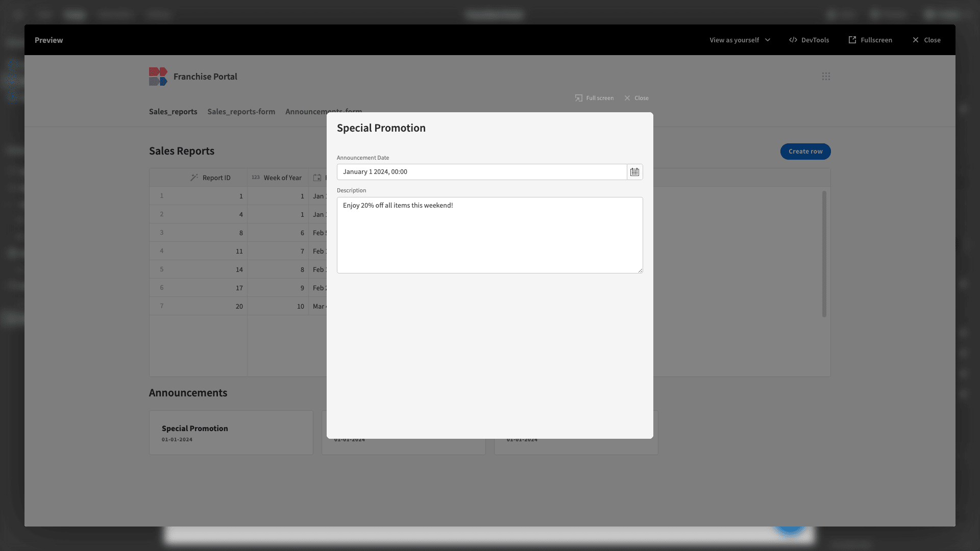Close the Special Promotion modal
This screenshot has height=551, width=980.
[x=636, y=98]
